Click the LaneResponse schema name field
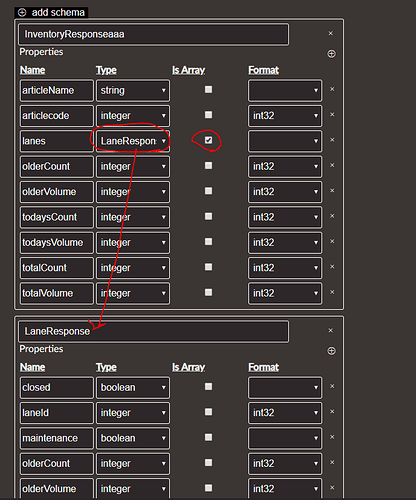 154,331
